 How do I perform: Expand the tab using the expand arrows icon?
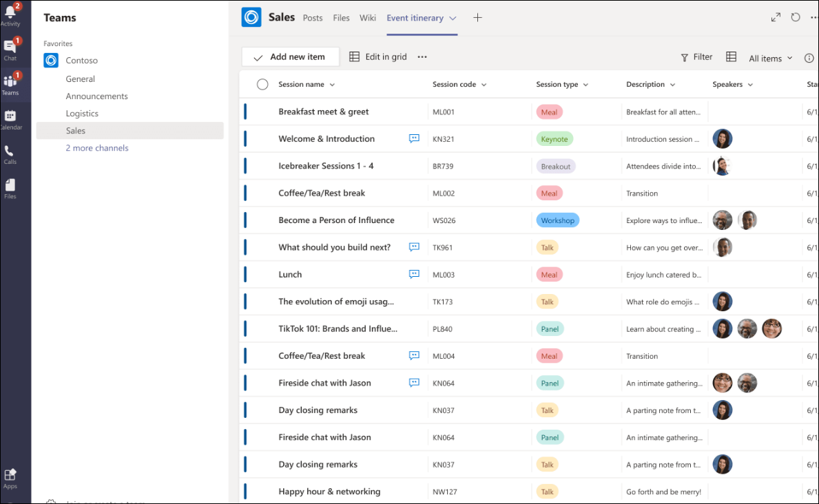[x=776, y=17]
